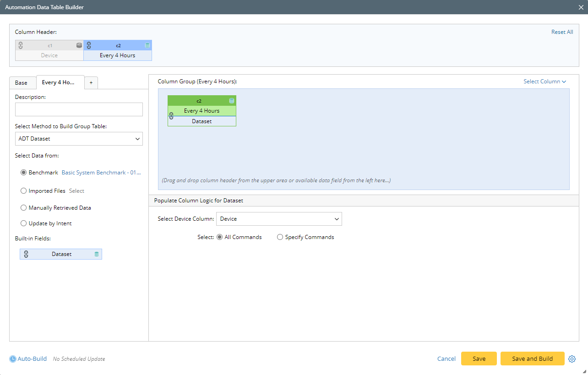
Task: Click the database icon on green c2 column card
Action: tap(232, 101)
